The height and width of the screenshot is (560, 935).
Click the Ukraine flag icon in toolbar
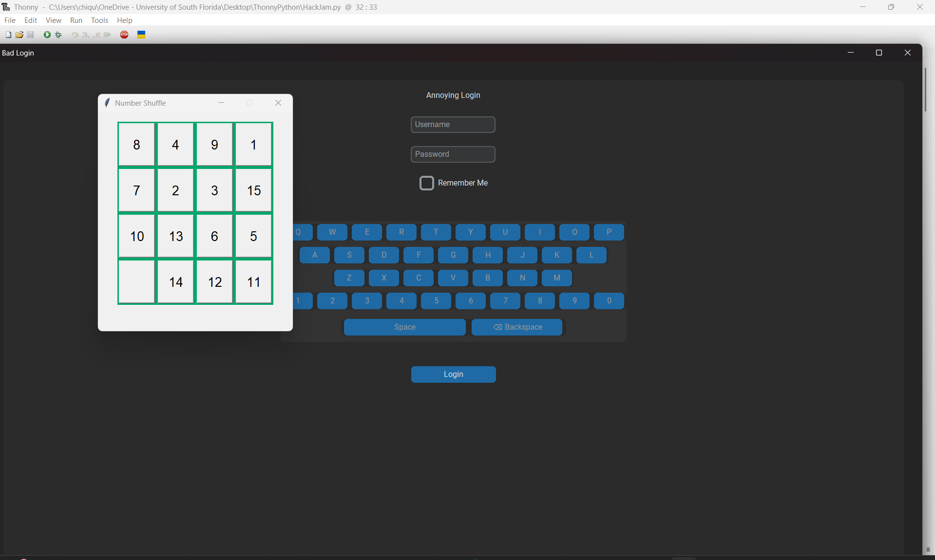pos(141,35)
